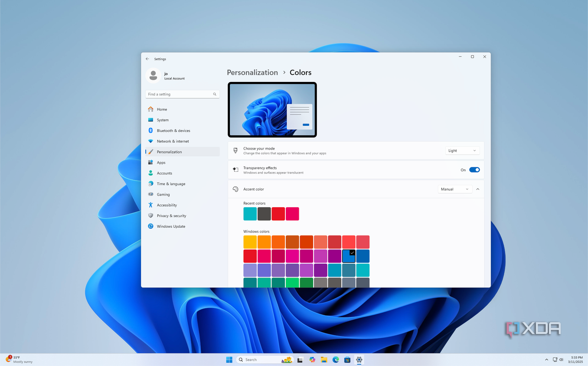The width and height of the screenshot is (588, 366).
Task: Pick the bright green swatch in Windows colors
Action: click(292, 283)
